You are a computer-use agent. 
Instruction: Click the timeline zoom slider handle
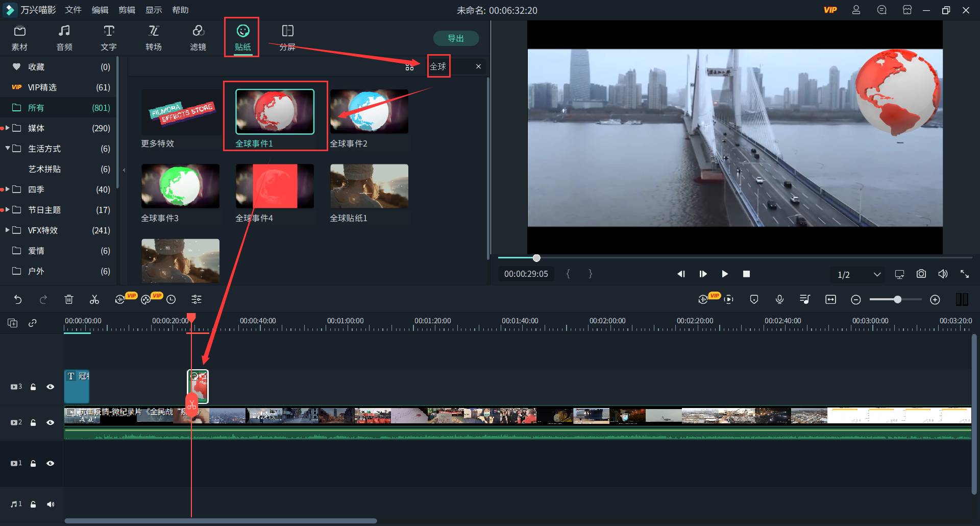pos(897,300)
